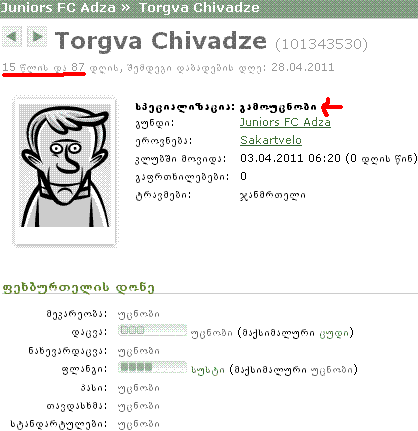
Task: Go to previous player arrow icon
Action: click(12, 36)
